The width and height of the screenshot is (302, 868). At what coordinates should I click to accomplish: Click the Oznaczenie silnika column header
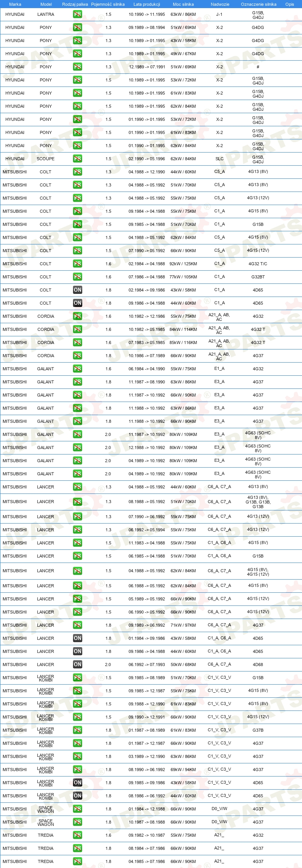pyautogui.click(x=259, y=4)
